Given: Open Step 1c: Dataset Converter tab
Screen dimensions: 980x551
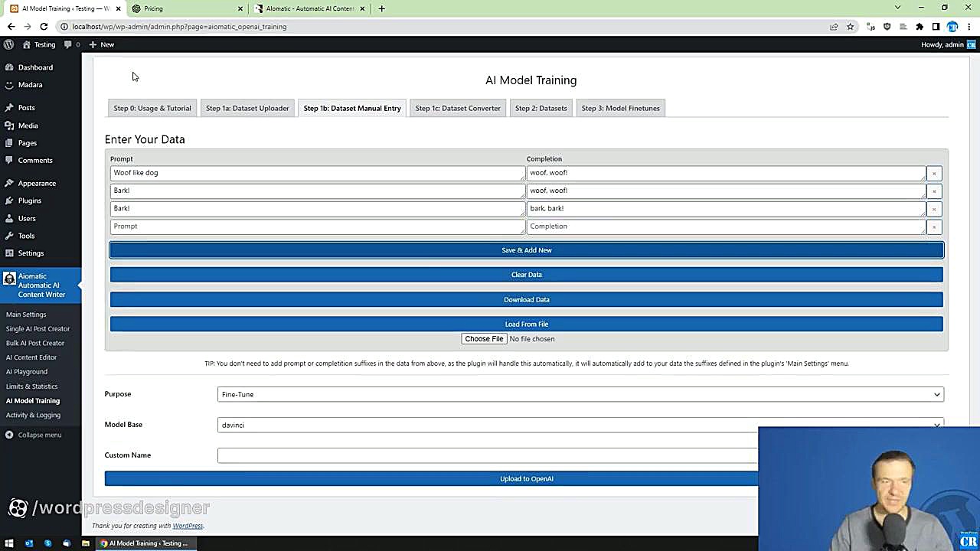Looking at the screenshot, I should [x=458, y=108].
